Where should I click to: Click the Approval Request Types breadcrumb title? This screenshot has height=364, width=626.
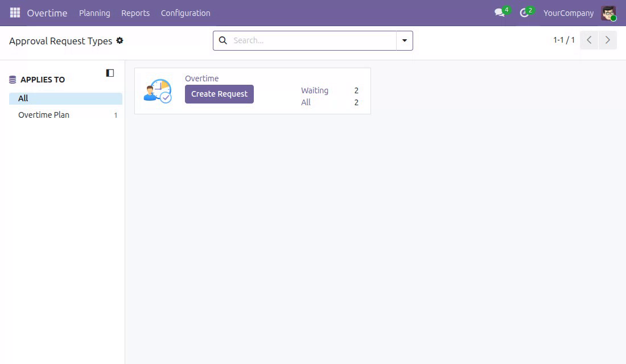(61, 41)
